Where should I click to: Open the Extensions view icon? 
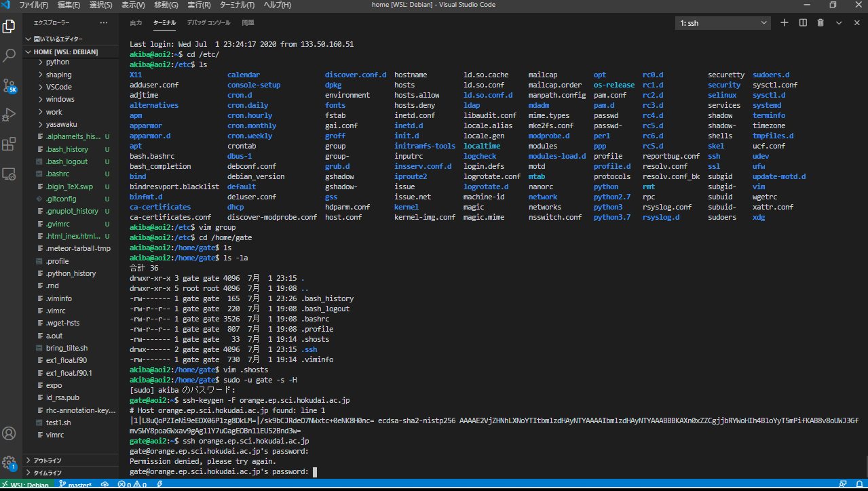coord(10,144)
